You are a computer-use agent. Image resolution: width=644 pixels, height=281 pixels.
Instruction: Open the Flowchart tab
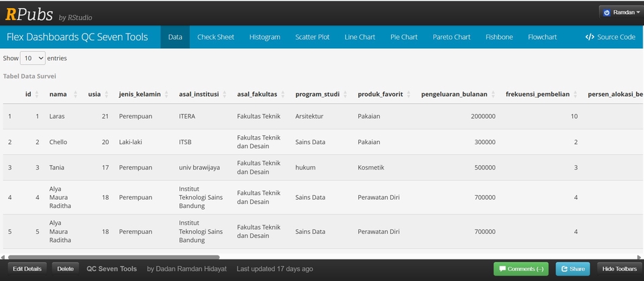(542, 37)
